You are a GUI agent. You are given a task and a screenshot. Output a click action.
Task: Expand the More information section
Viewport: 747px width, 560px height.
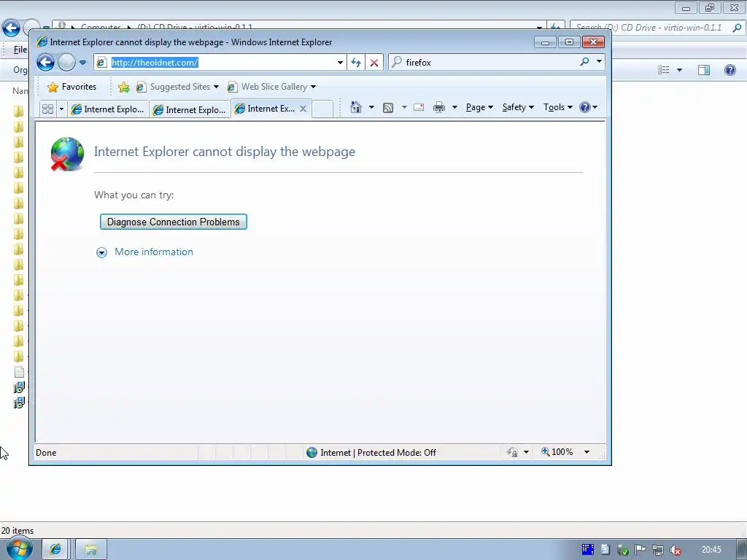[x=101, y=252]
